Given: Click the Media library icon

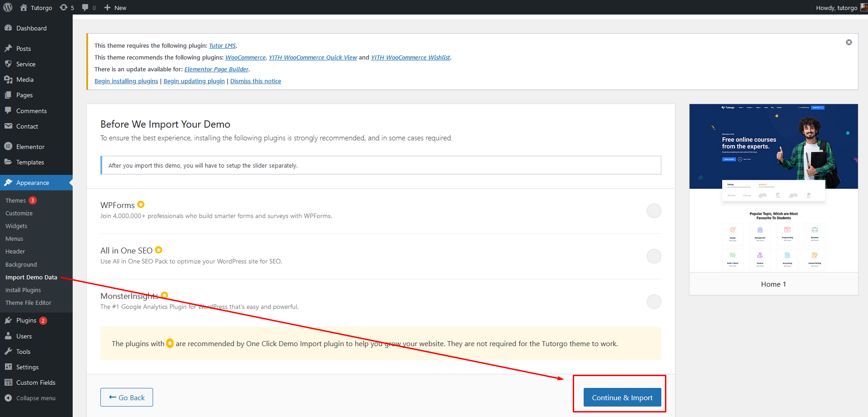Looking at the screenshot, I should pyautogui.click(x=8, y=79).
